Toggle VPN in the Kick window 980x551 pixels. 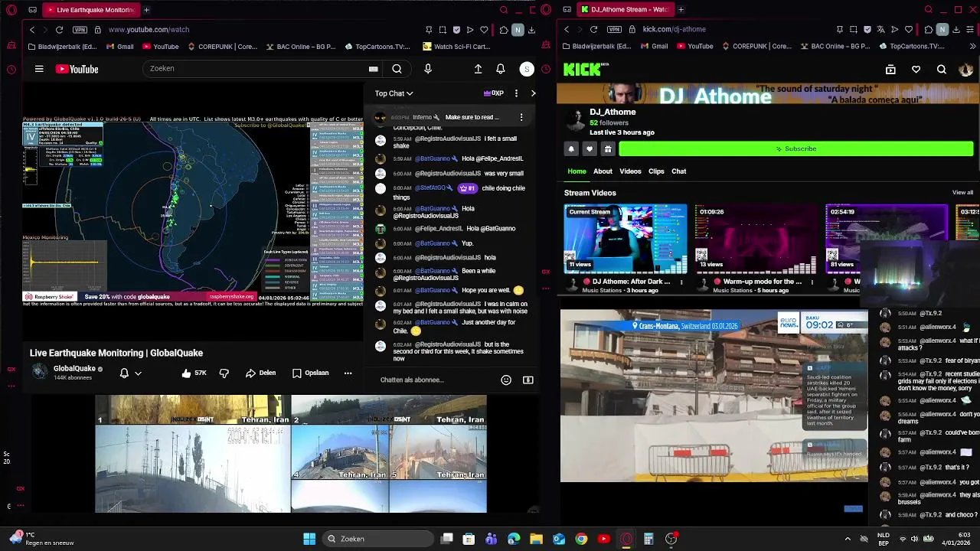pos(615,29)
